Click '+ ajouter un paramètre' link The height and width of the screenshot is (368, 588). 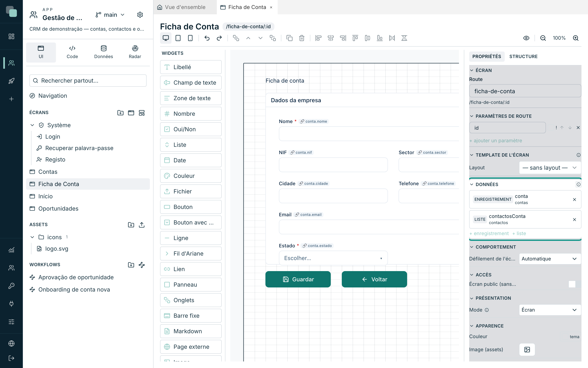[496, 140]
